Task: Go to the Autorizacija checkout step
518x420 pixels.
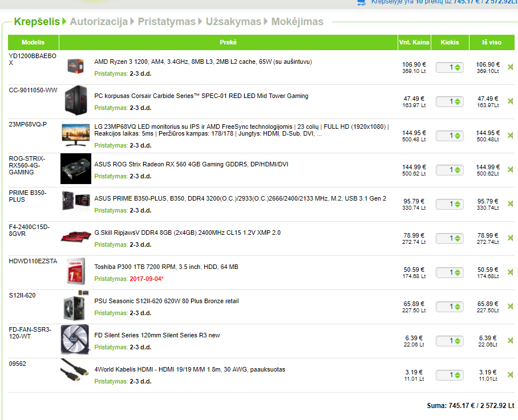Action: click(99, 22)
